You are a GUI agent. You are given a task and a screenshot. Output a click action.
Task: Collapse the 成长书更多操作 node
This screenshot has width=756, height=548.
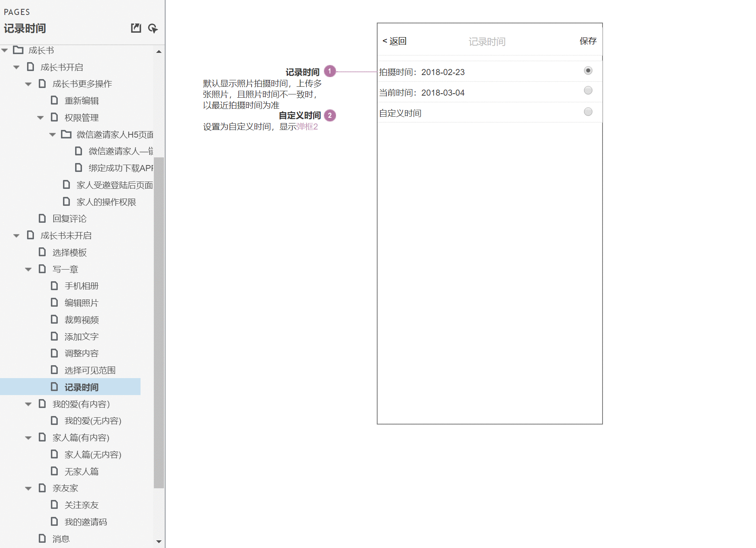point(29,84)
